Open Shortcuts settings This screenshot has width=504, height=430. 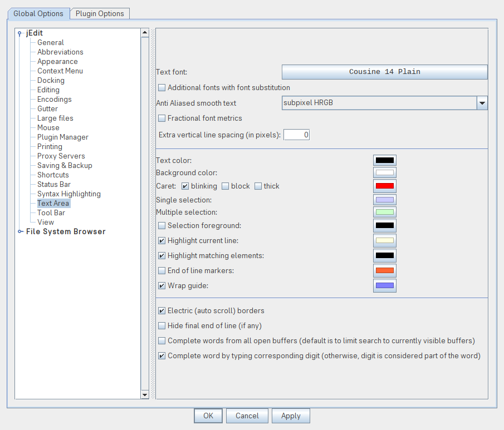(53, 175)
